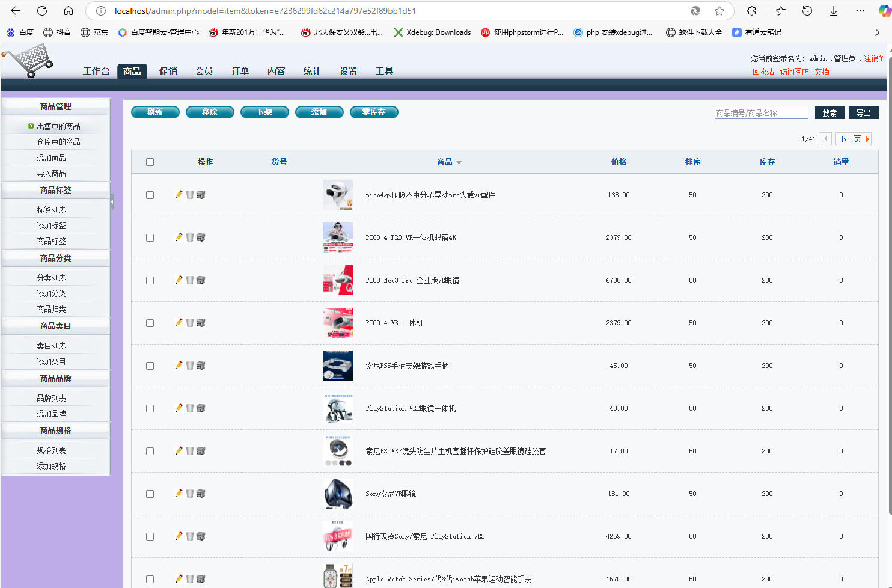
Task: Go to 下一页 next page link
Action: [x=854, y=139]
